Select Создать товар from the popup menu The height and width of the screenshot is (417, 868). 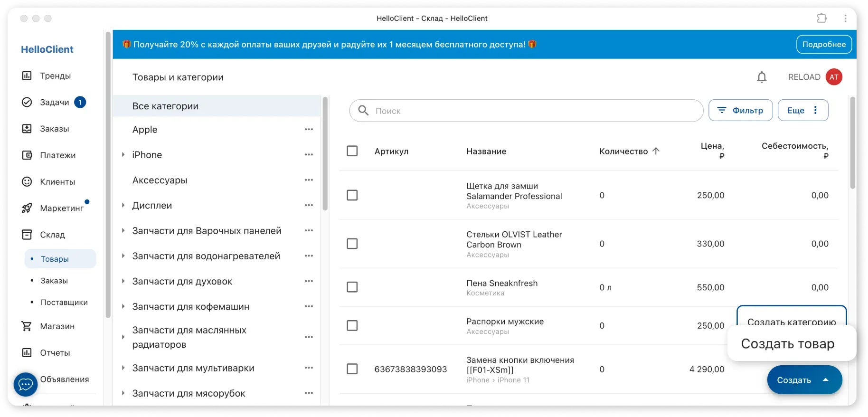[x=787, y=344]
